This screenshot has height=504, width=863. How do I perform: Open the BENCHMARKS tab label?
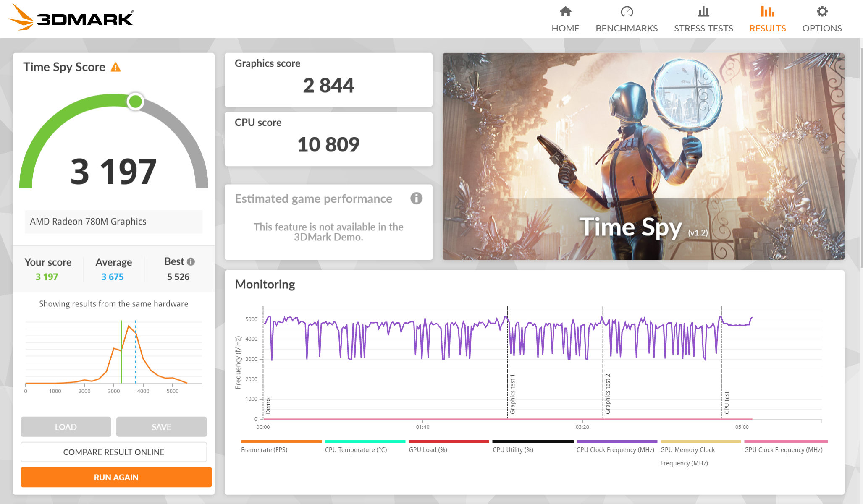(627, 28)
